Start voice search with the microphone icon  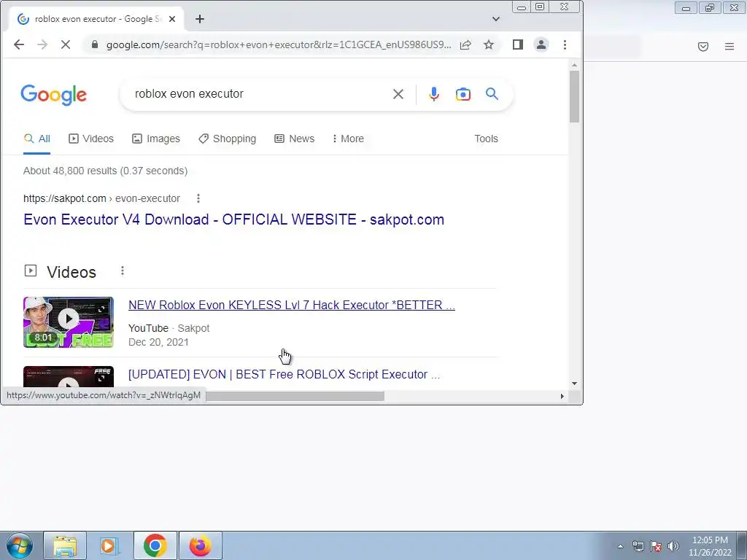[x=433, y=94]
